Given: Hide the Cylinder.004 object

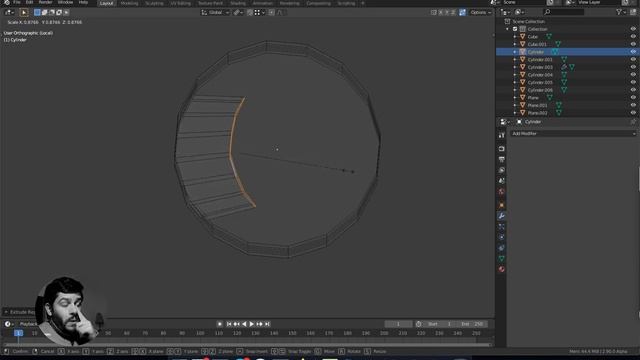Looking at the screenshot, I should [633, 75].
